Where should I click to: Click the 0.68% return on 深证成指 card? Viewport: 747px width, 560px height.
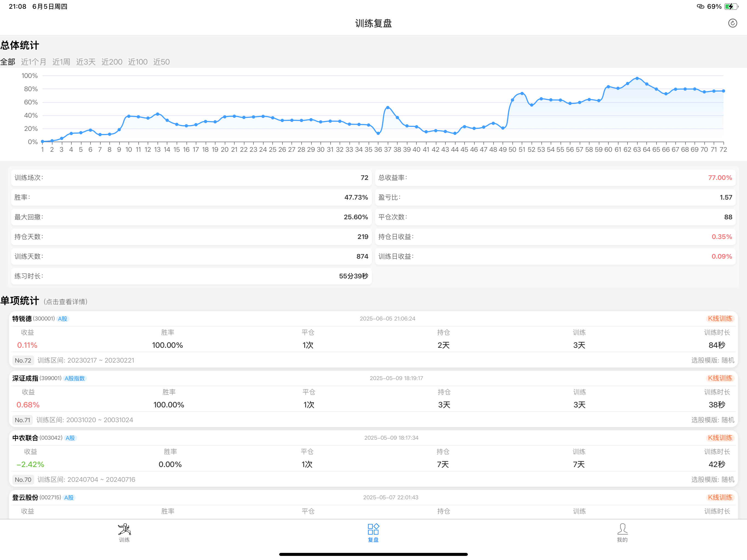[x=28, y=405]
